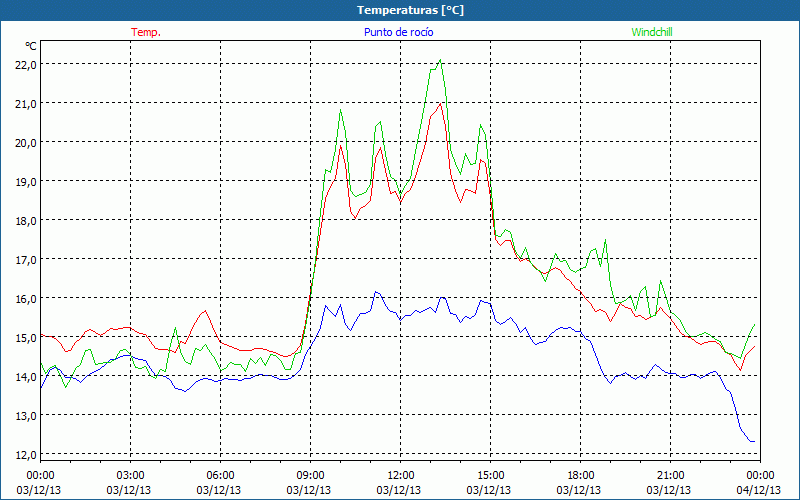Click the 12:00 time axis label
This screenshot has width=800, height=500.
click(x=401, y=476)
